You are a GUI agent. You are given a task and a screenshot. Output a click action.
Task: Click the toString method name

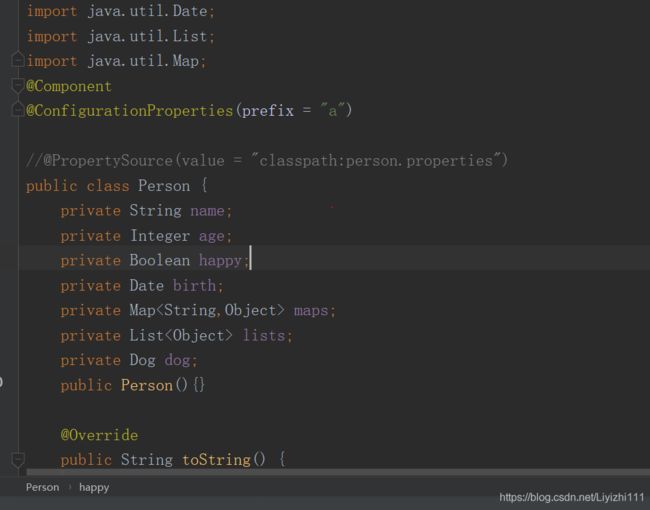216,459
